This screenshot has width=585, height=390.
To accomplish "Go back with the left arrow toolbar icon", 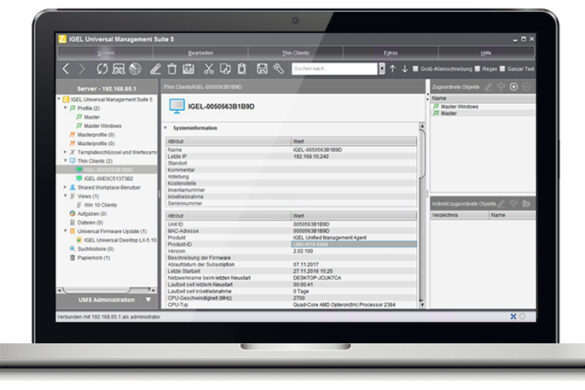I will tap(66, 69).
